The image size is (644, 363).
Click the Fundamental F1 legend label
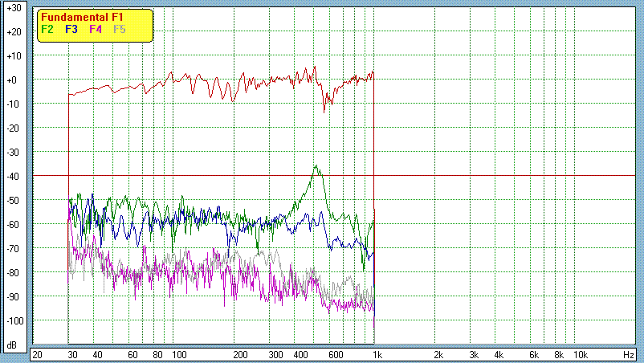point(84,17)
